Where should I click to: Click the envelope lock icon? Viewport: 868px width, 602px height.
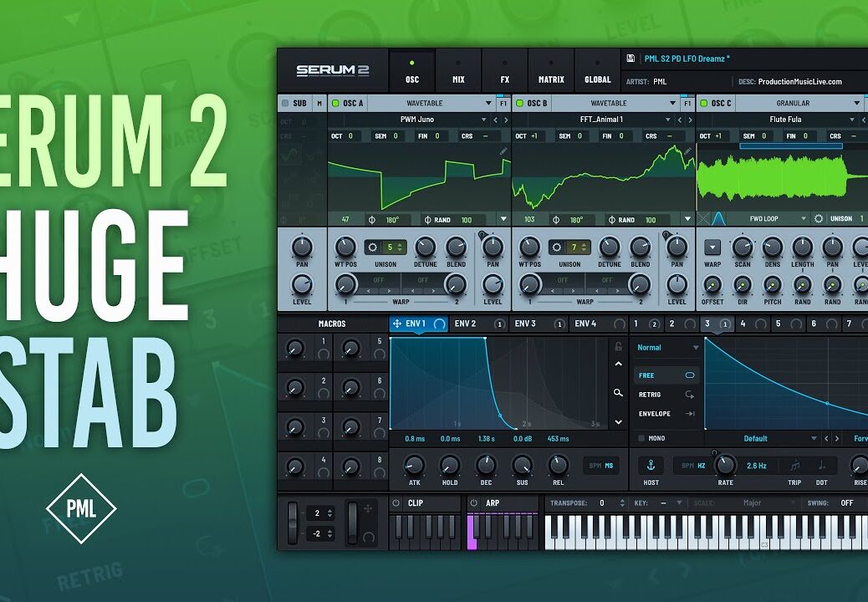point(618,346)
